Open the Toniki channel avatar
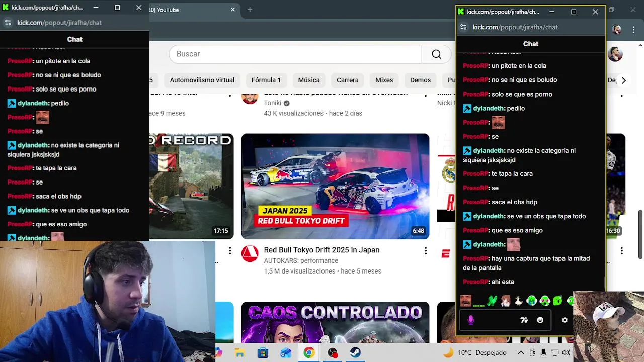The height and width of the screenshot is (362, 644). [x=250, y=97]
